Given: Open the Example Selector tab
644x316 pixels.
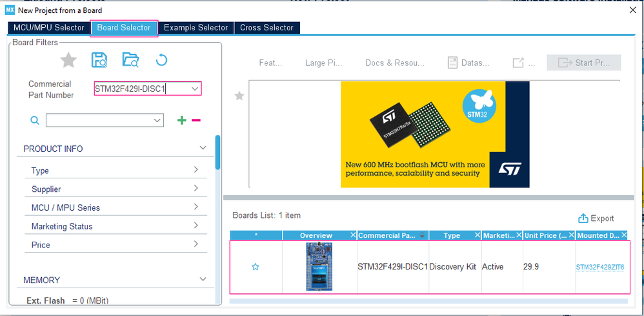Looking at the screenshot, I should coord(196,28).
